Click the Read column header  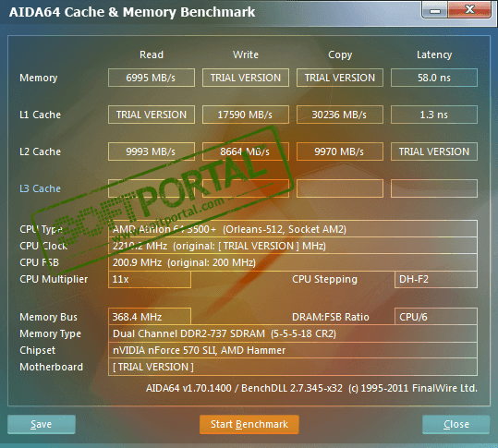click(152, 54)
